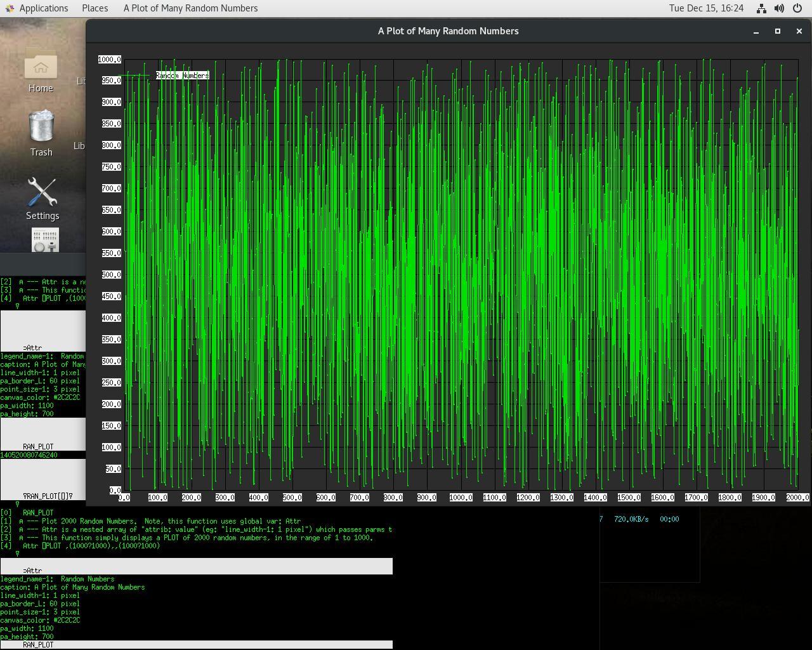The height and width of the screenshot is (650, 812).
Task: Click terminal line [4] Attr PLOT expression
Action: pyautogui.click(x=80, y=546)
